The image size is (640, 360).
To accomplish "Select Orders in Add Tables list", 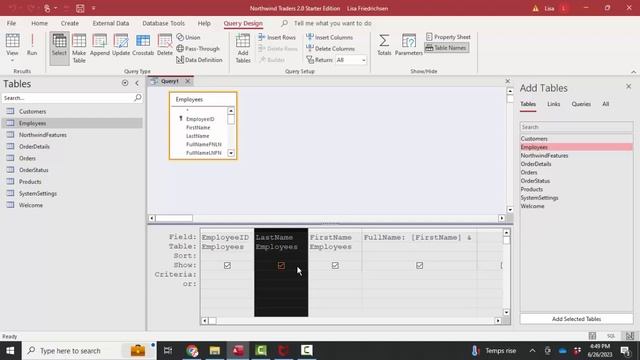I will (x=529, y=172).
